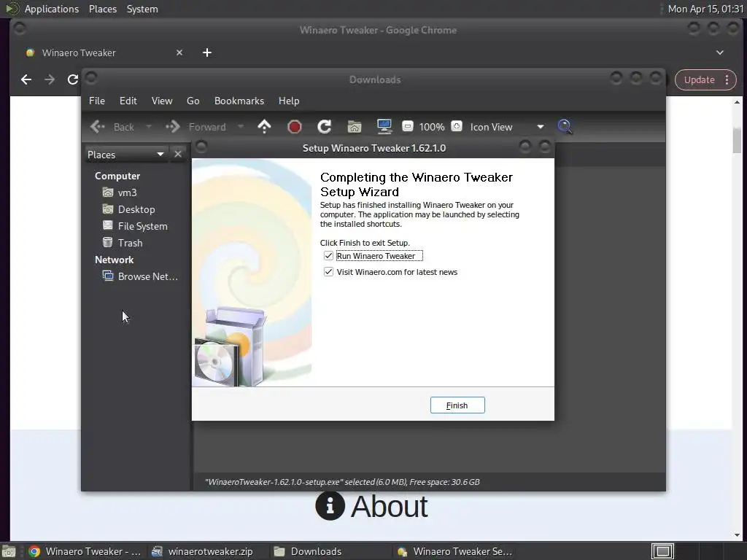Click the info icon beside About
Image resolution: width=747 pixels, height=560 pixels.
click(x=330, y=506)
